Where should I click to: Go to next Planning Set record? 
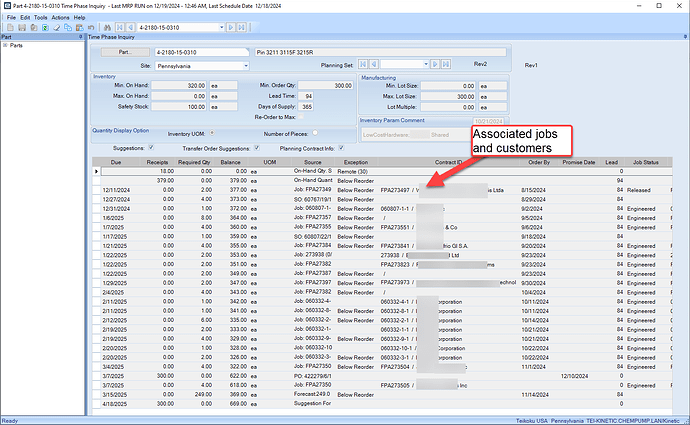point(435,64)
